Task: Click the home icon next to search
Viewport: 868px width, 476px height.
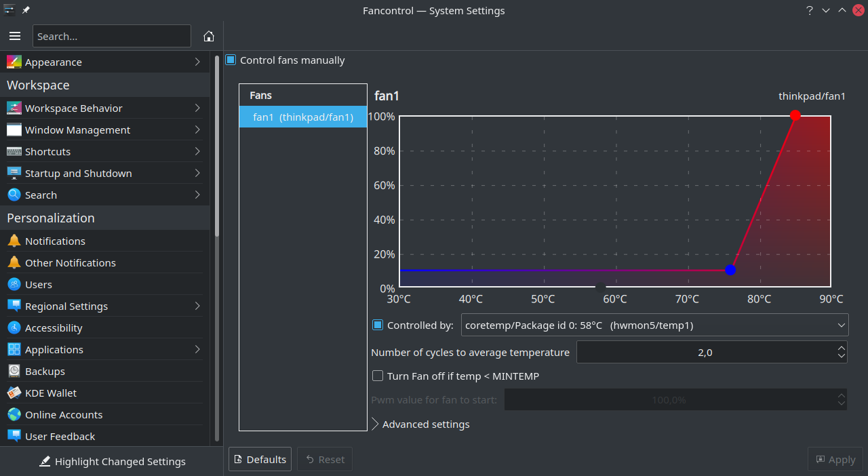Action: pyautogui.click(x=209, y=36)
